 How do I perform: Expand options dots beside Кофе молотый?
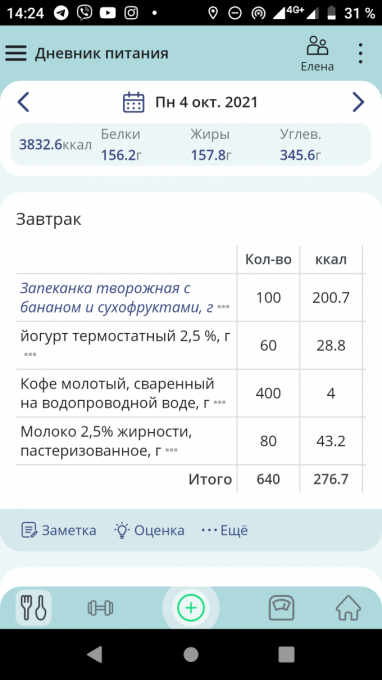coord(220,402)
